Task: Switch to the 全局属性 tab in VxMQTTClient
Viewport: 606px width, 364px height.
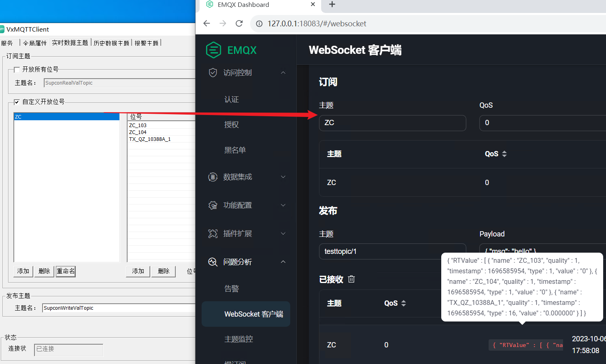Action: tap(35, 43)
